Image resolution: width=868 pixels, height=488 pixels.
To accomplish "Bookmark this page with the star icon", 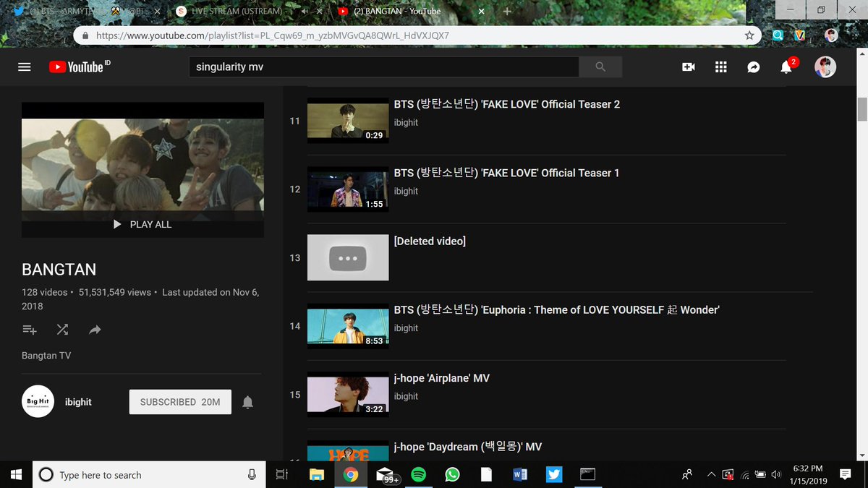I will (x=749, y=35).
